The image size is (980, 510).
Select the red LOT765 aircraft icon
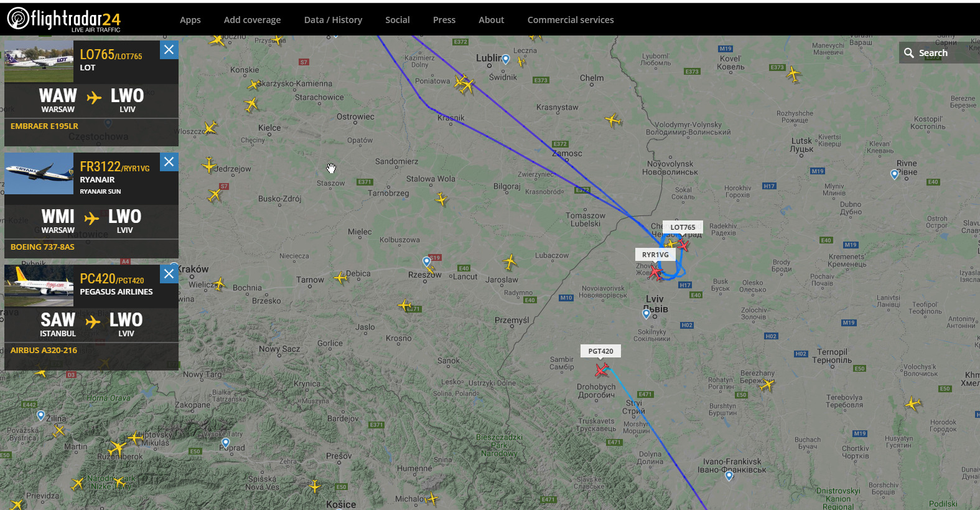pyautogui.click(x=683, y=245)
